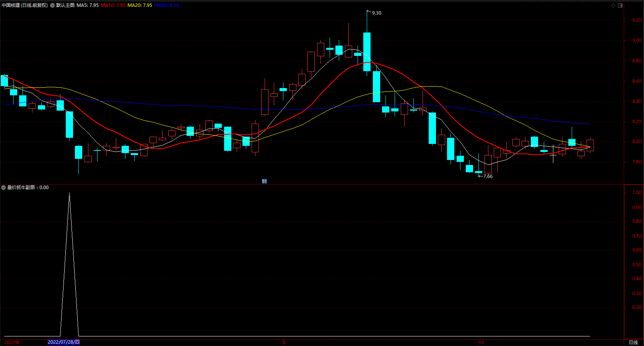
Task: Click the diamond icon at top right
Action: click(613, 5)
